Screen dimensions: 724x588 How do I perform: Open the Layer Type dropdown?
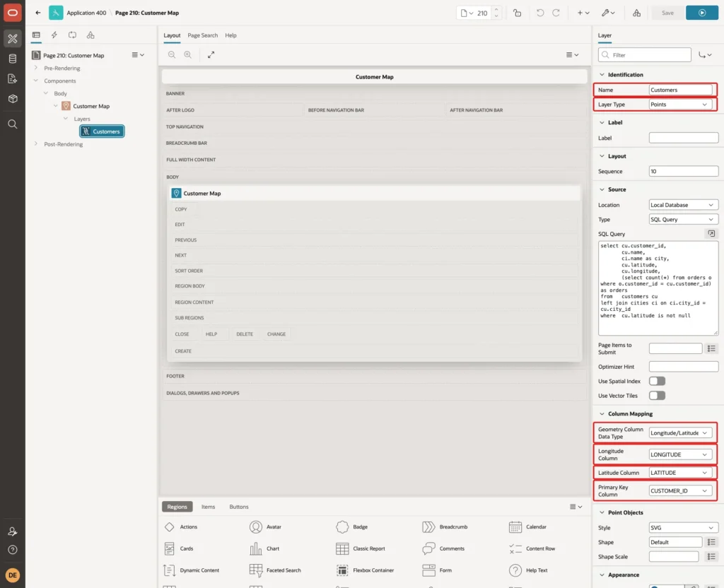pyautogui.click(x=680, y=105)
